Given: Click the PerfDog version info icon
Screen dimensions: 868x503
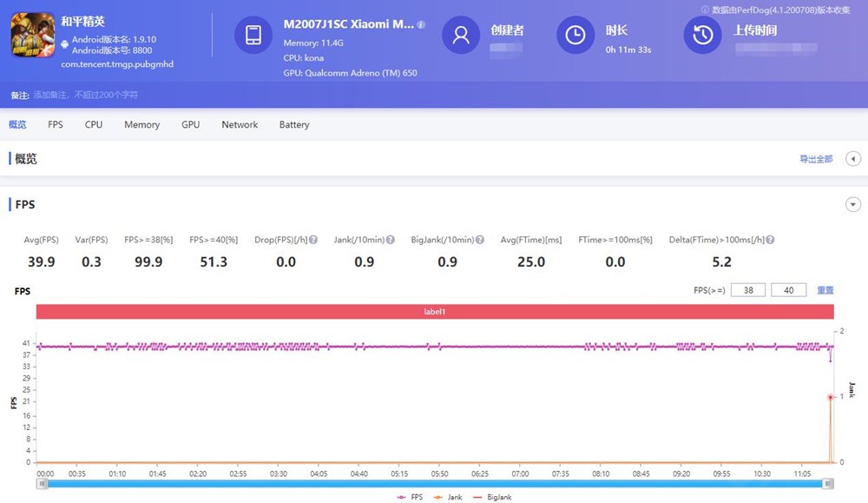Looking at the screenshot, I should click(705, 10).
